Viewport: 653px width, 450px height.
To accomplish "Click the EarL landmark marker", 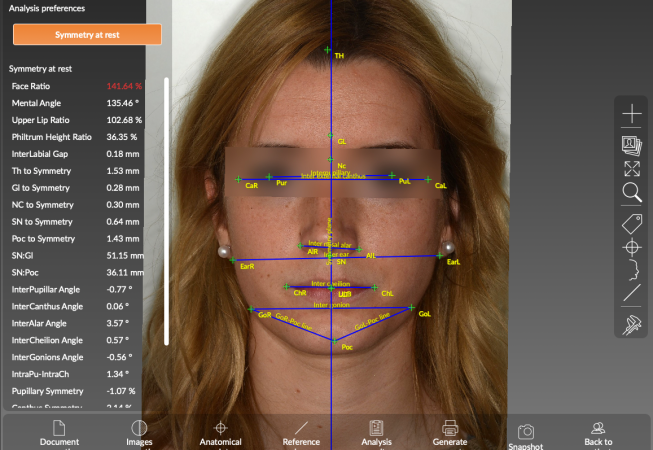I will pyautogui.click(x=440, y=256).
